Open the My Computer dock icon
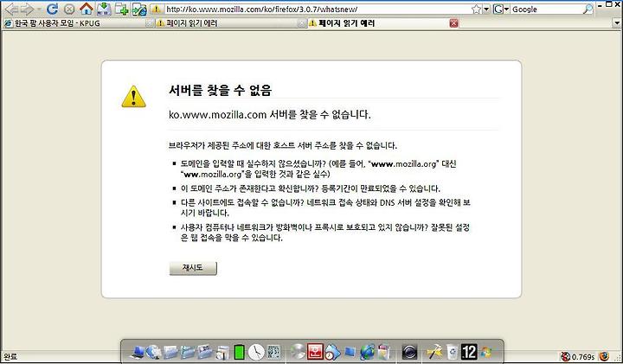Viewport: 623px width, 364px height. (x=138, y=352)
